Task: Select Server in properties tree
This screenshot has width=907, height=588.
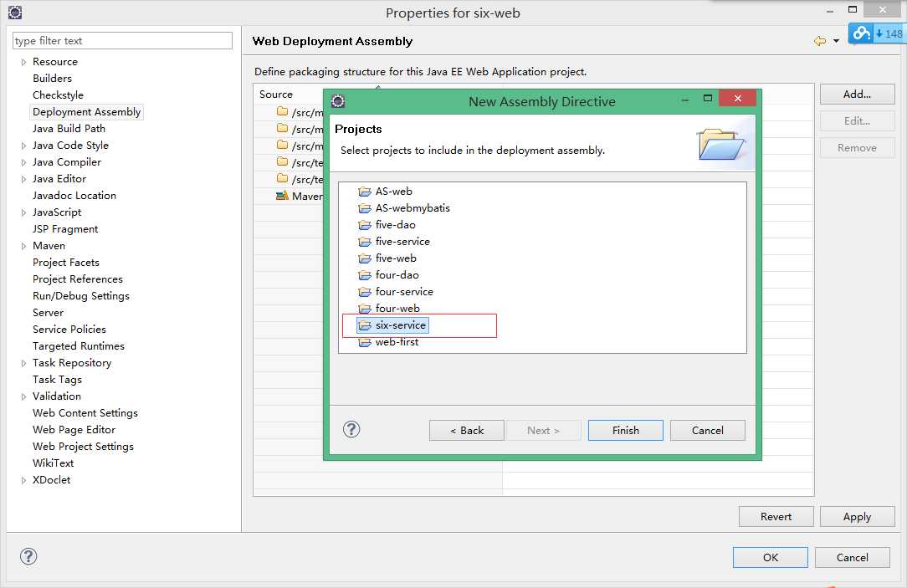Action: [48, 312]
